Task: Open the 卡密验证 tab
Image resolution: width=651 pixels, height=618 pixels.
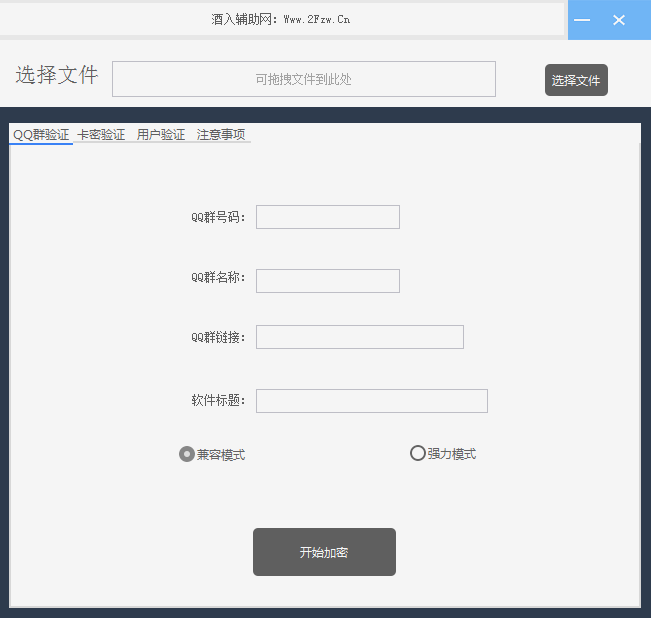Action: 101,135
